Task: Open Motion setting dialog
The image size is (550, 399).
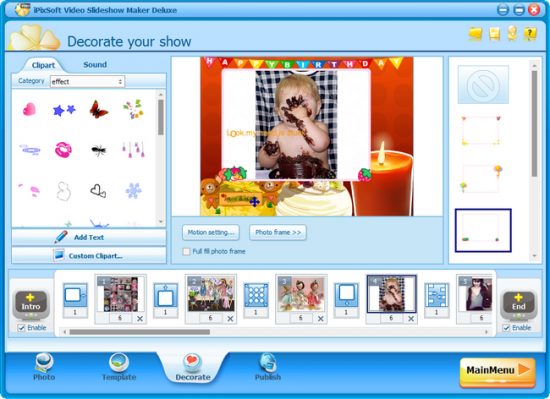Action: (x=211, y=232)
